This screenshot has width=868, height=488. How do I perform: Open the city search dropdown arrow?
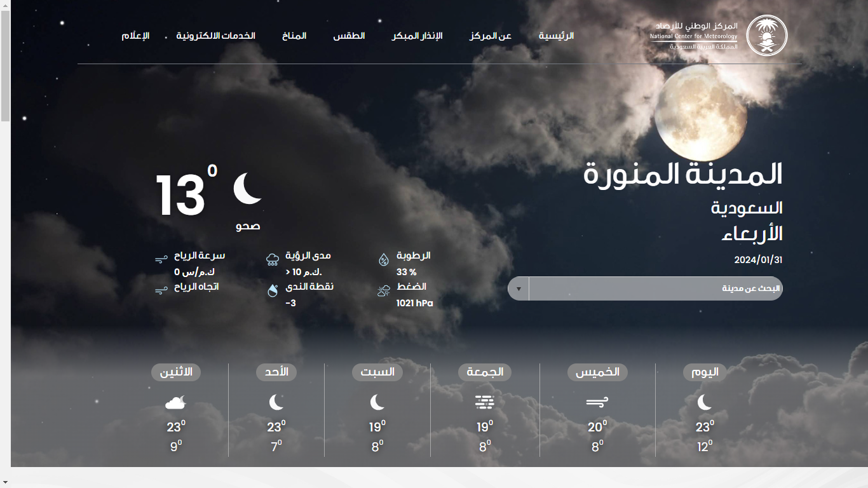tap(519, 288)
